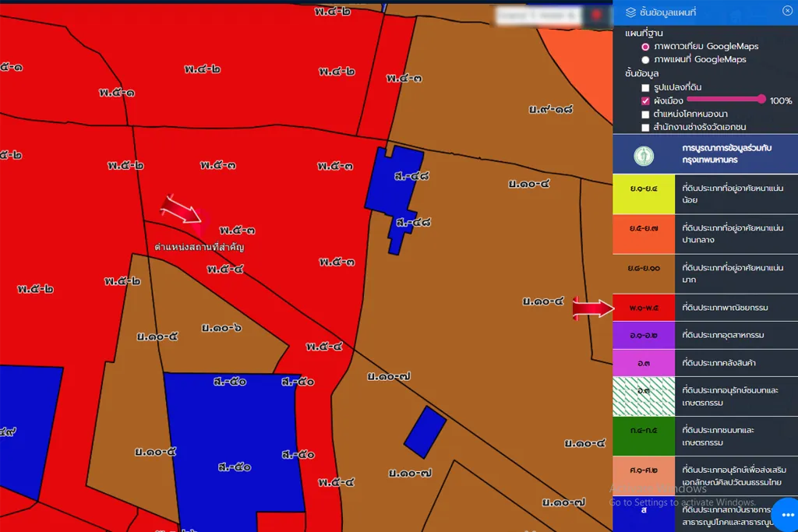The height and width of the screenshot is (532, 798).
Task: Click the ชั้นข้อมูล heading above the checkboxes
Action: pyautogui.click(x=642, y=74)
